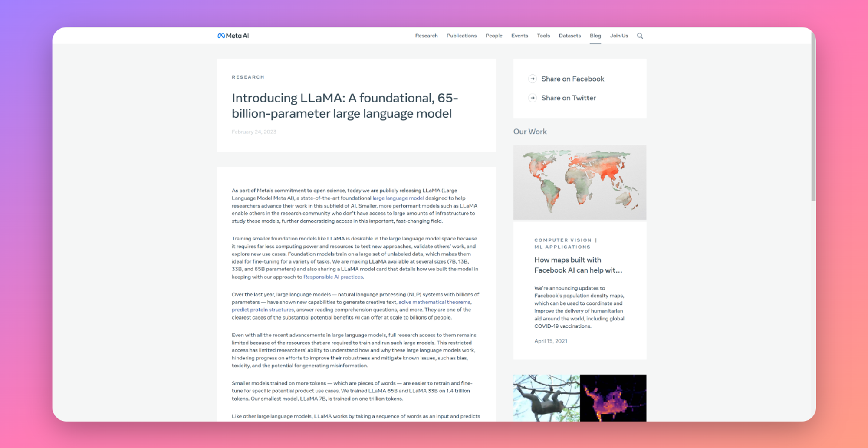This screenshot has height=448, width=868.
Task: Follow the 'large language model' link
Action: 398,198
